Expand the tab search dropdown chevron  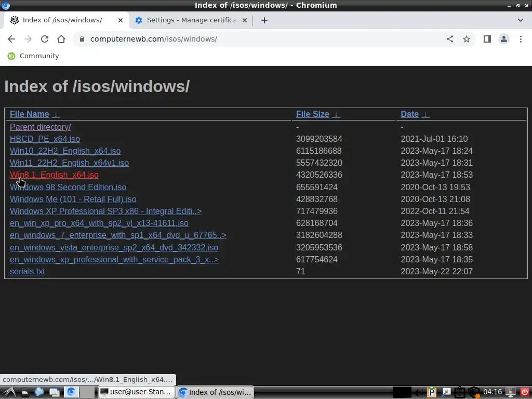pos(521,20)
